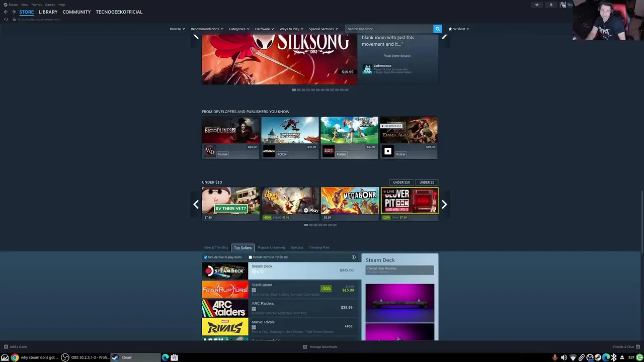Viewport: 644px width, 362px height.
Task: Switch to OBS window in taskbar
Action: [85, 357]
